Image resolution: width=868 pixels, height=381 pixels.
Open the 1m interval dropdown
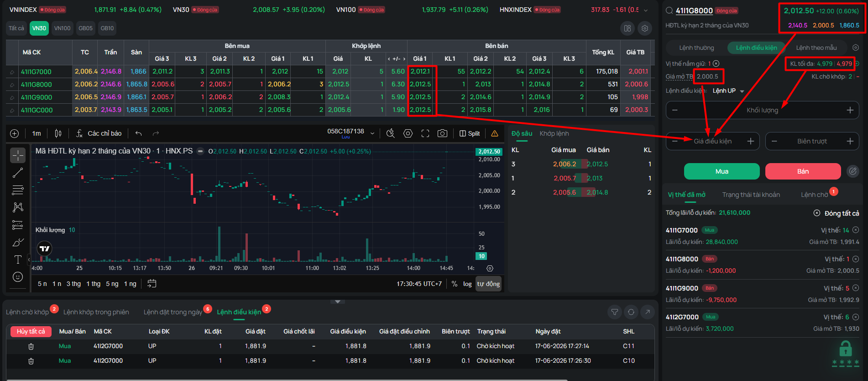pyautogui.click(x=37, y=133)
